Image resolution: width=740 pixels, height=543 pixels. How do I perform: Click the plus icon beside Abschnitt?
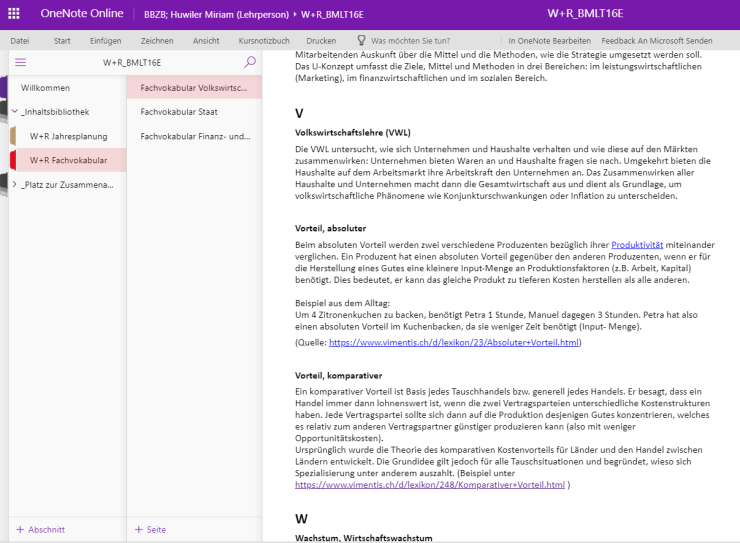tap(20, 530)
